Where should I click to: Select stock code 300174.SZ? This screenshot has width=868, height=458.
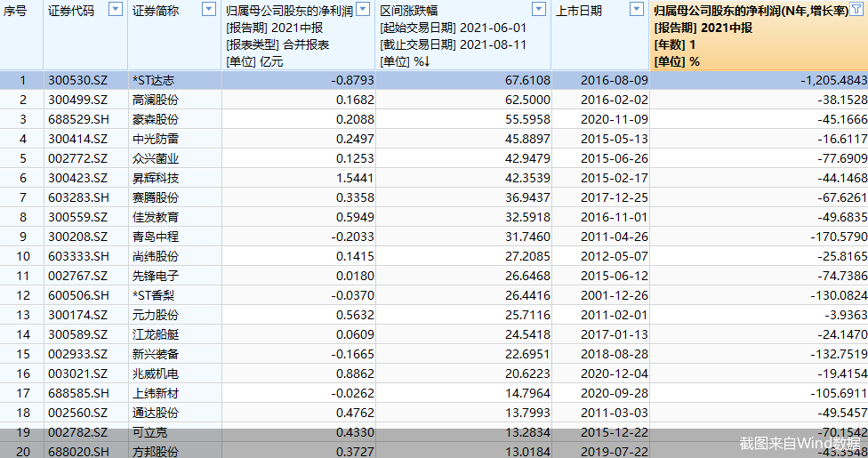point(77,315)
